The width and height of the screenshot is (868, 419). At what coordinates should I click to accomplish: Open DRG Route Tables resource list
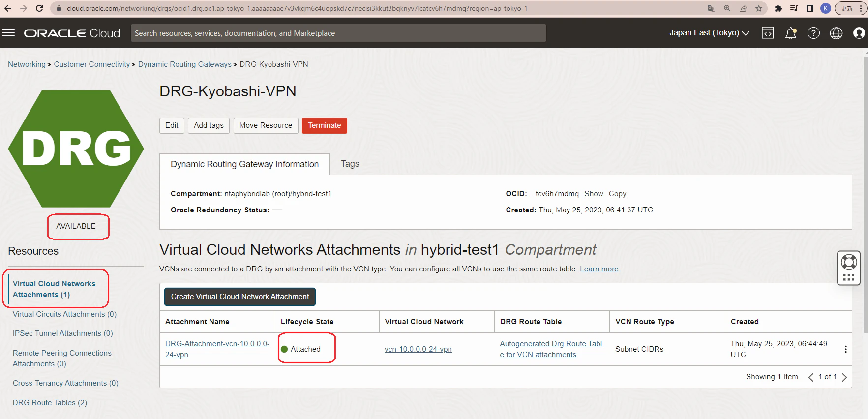click(x=50, y=403)
